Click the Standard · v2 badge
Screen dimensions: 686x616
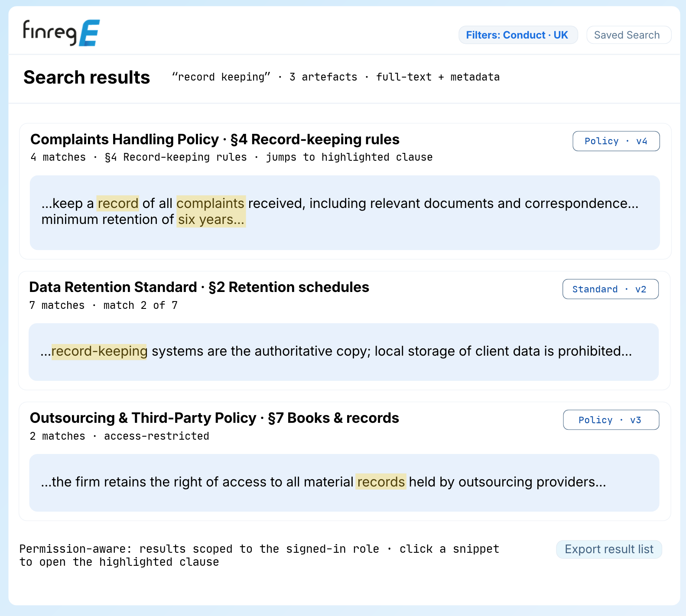tap(610, 289)
